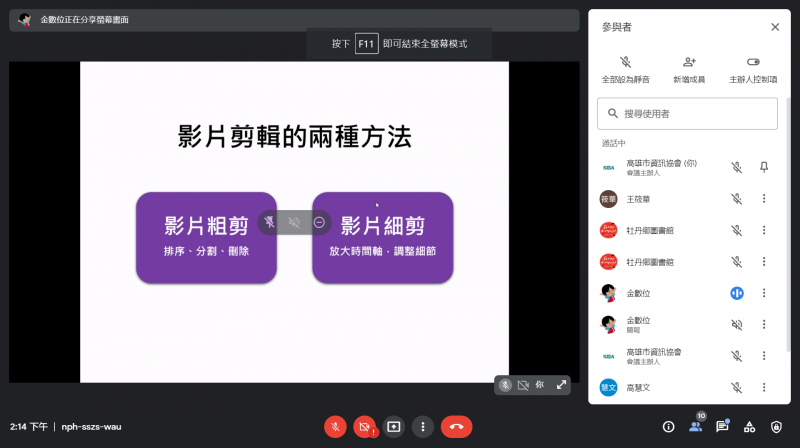The height and width of the screenshot is (448, 800).
Task: Click muted audio icon of 金數位 簡報
Action: pos(737,325)
